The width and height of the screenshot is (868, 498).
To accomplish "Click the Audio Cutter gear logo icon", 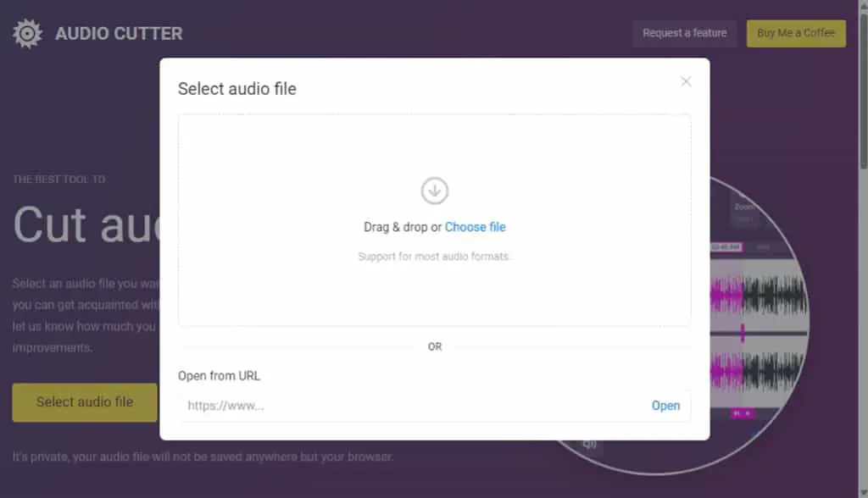I will point(27,34).
